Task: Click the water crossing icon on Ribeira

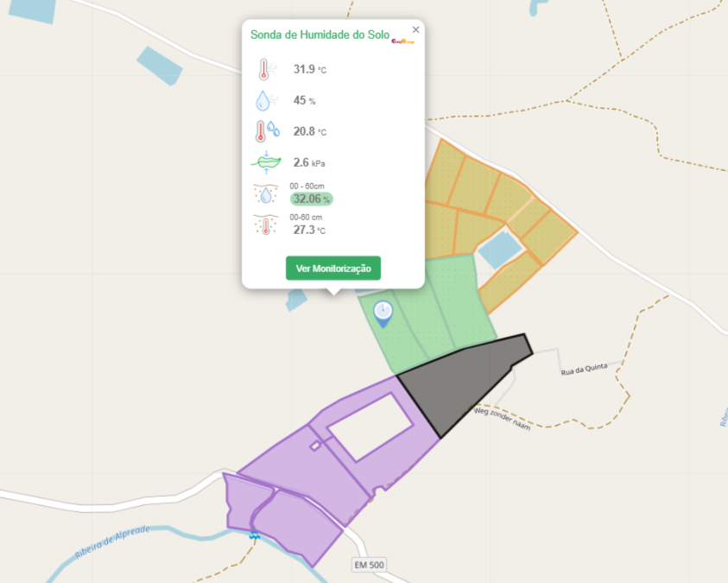Action: coord(254,535)
